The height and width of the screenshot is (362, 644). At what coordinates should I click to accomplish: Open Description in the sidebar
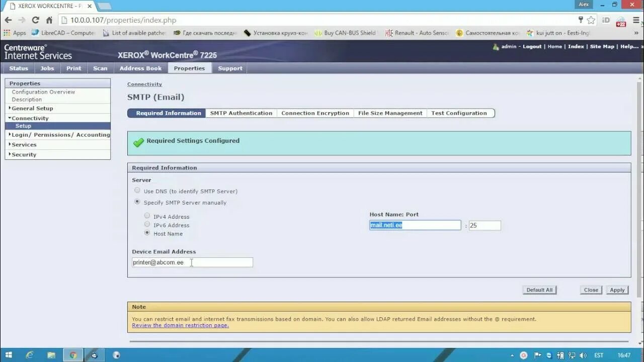(27, 100)
